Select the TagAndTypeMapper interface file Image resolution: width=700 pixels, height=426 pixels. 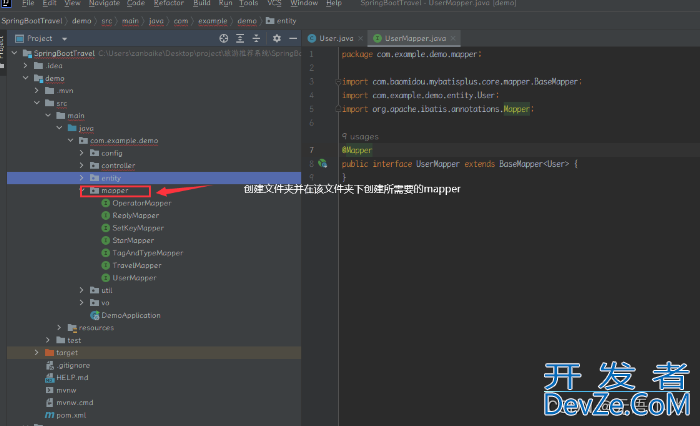(x=147, y=253)
